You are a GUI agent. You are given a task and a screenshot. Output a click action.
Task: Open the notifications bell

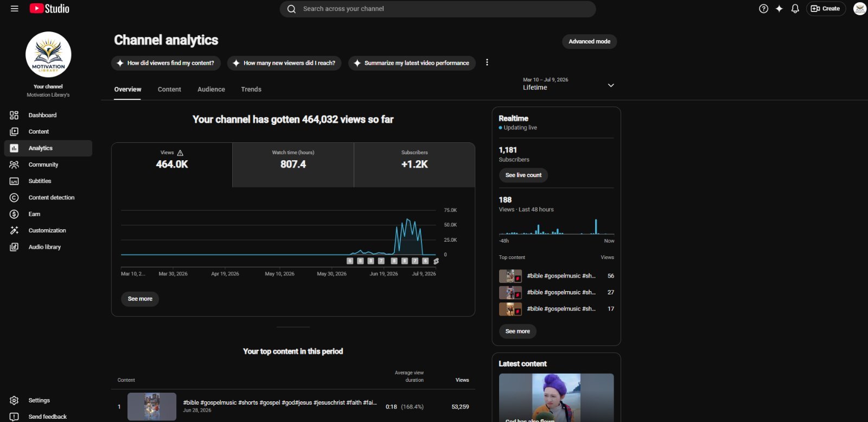pos(795,9)
